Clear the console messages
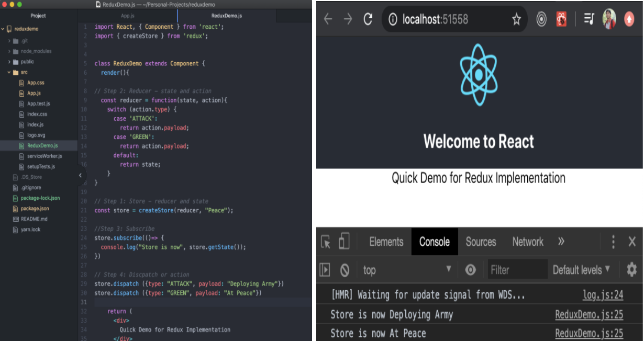The width and height of the screenshot is (644, 342). 345,269
